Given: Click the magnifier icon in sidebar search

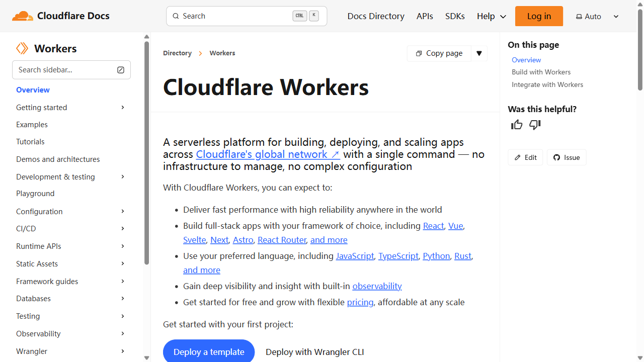Looking at the screenshot, I should point(121,70).
